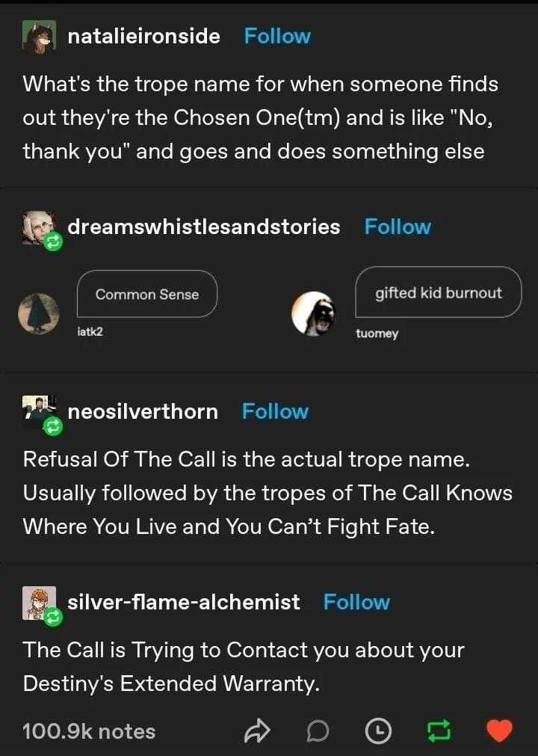Tap the green reblog arrows icon
This screenshot has height=756, width=538.
click(x=439, y=730)
